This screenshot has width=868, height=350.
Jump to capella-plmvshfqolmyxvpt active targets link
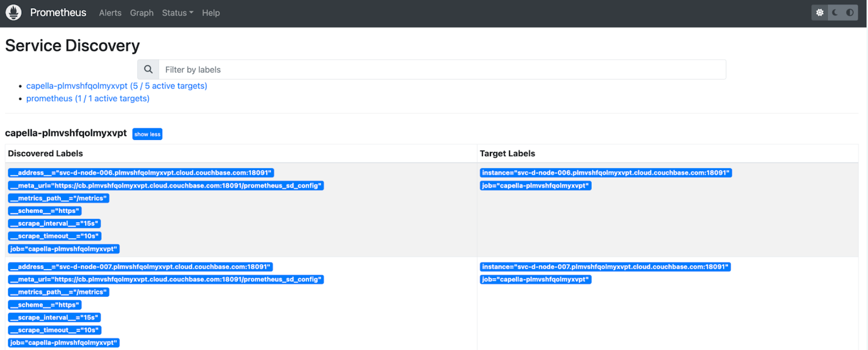(x=117, y=86)
